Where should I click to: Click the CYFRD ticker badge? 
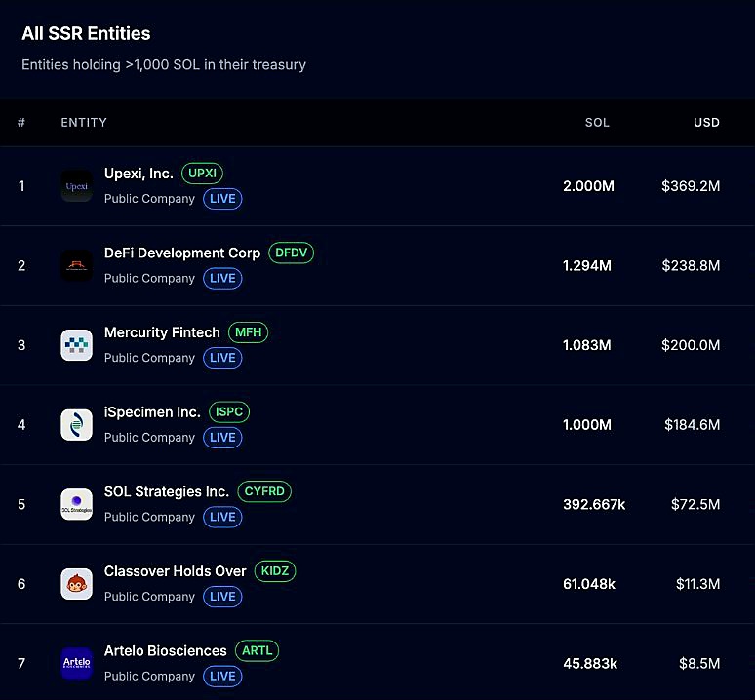pos(264,491)
